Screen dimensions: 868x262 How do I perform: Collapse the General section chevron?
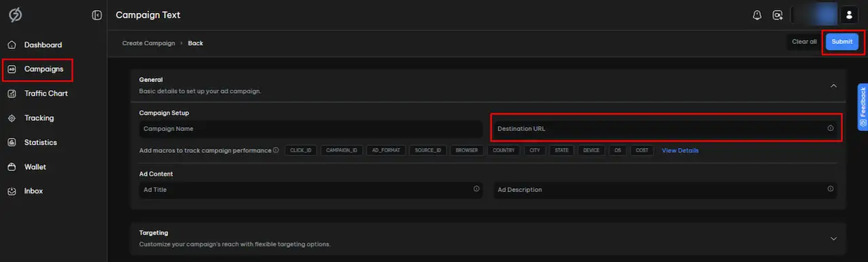pos(833,86)
